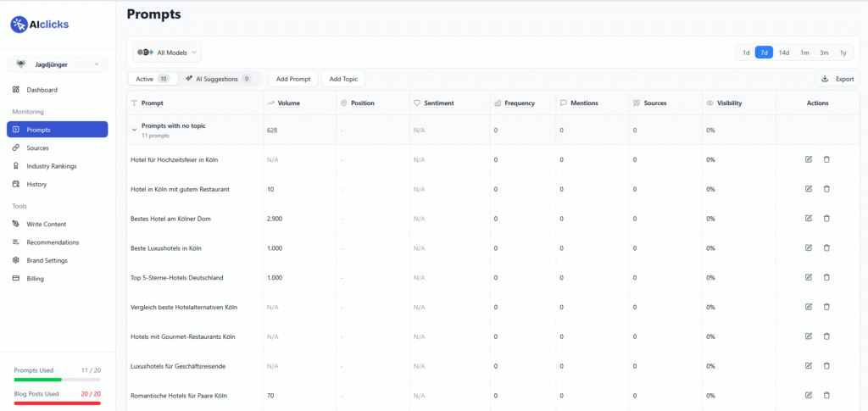Viewport: 868px width, 411px height.
Task: Click the Prompts Used progress bar
Action: pyautogui.click(x=57, y=380)
